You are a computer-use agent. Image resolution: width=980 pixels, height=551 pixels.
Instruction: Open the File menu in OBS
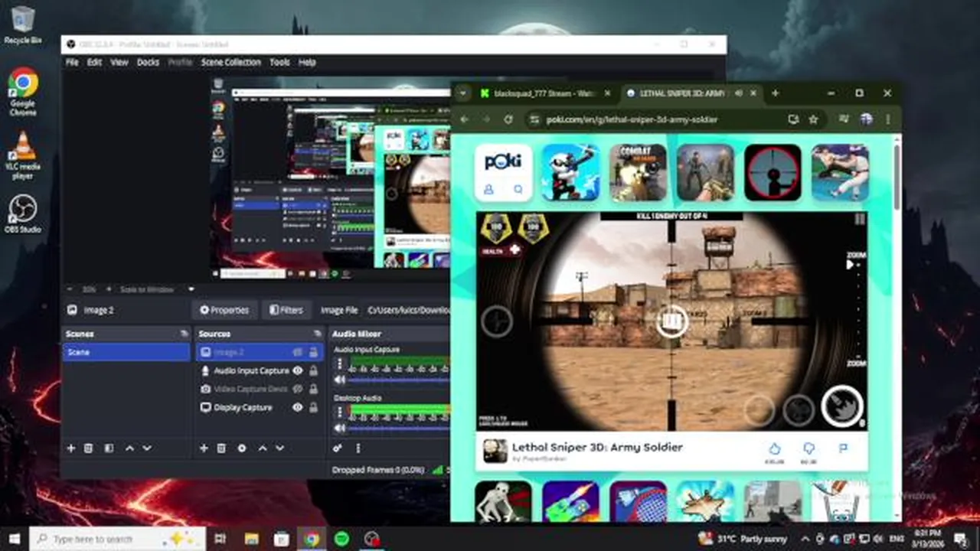point(72,62)
